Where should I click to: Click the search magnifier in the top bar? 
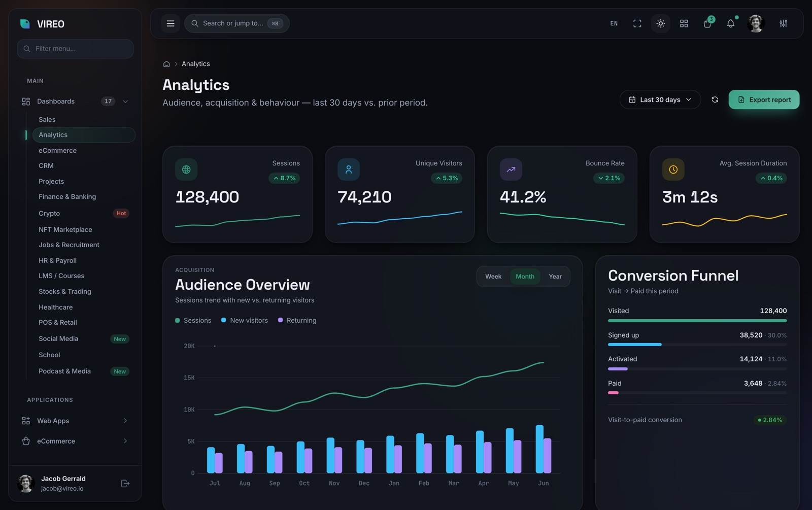pyautogui.click(x=195, y=23)
